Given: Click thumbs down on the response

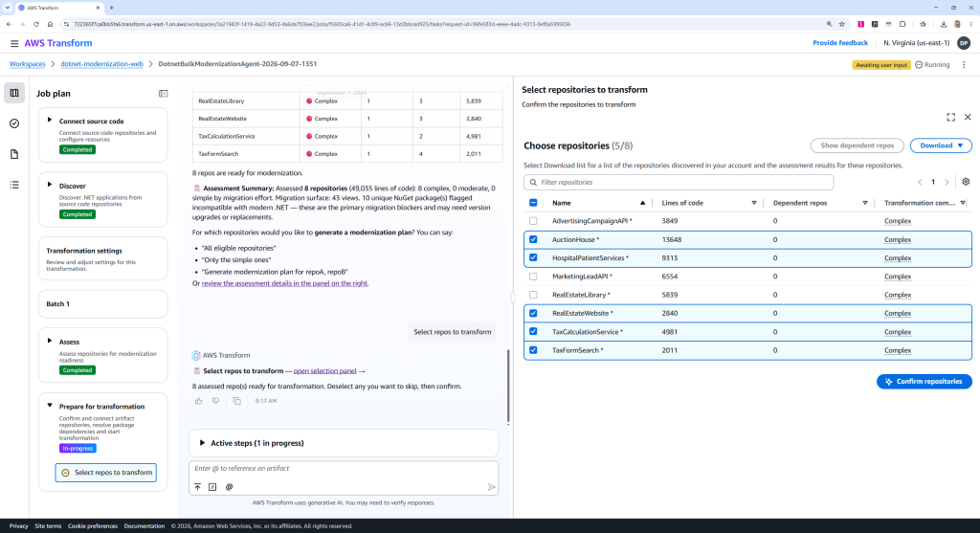Looking at the screenshot, I should point(215,401).
